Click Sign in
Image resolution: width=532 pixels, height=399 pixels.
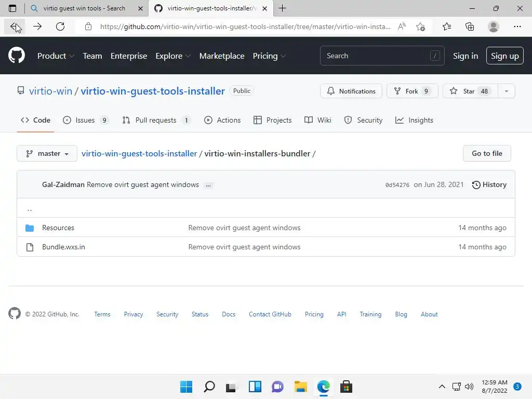click(x=465, y=56)
